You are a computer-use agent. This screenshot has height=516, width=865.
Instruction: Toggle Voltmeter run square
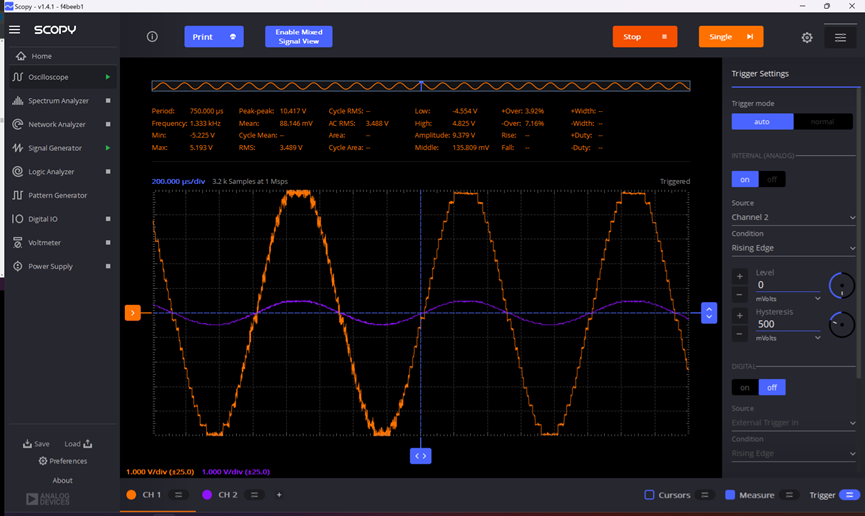(108, 243)
